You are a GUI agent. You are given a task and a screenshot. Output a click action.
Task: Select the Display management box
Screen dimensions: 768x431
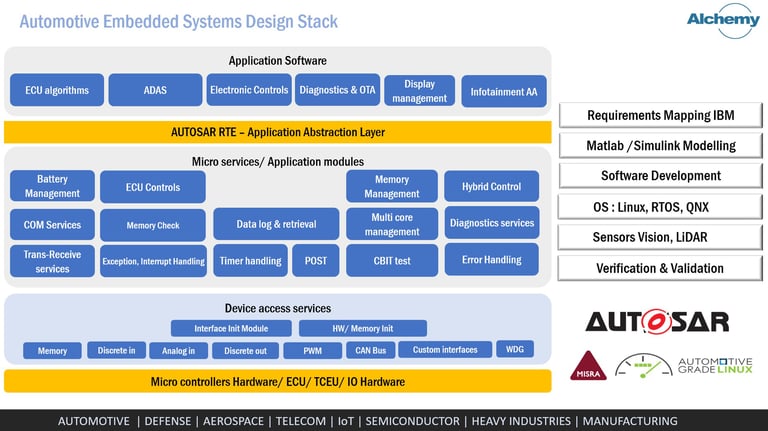pyautogui.click(x=420, y=91)
